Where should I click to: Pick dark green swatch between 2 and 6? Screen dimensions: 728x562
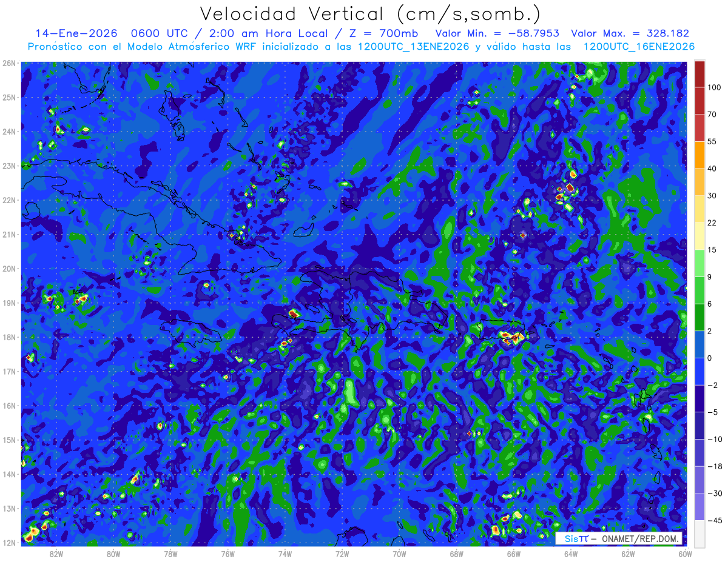coord(699,316)
